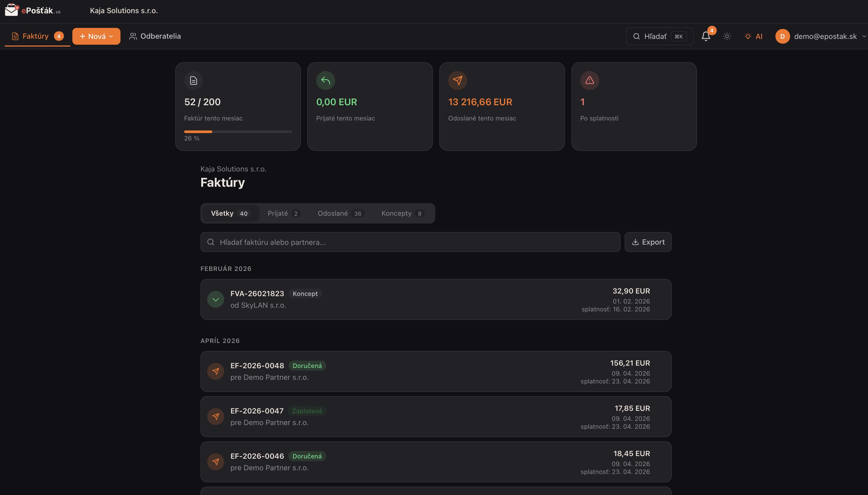Open the Odberatelia section
The height and width of the screenshot is (495, 868).
[x=155, y=36]
